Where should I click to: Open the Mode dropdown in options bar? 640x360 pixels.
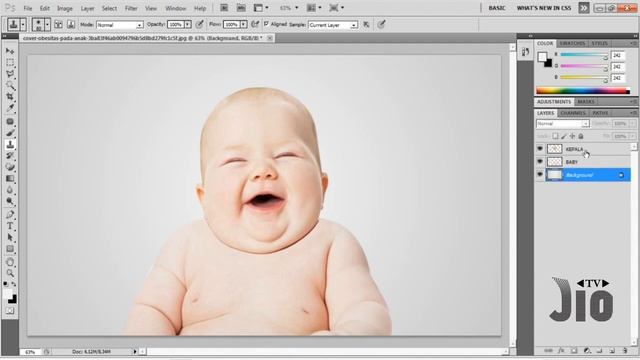tap(120, 25)
